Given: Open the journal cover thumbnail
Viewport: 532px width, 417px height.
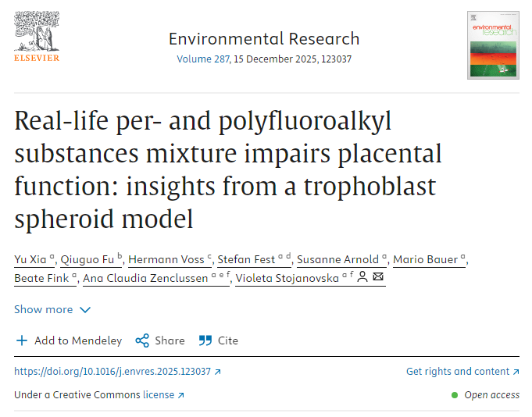Looking at the screenshot, I should click(493, 45).
